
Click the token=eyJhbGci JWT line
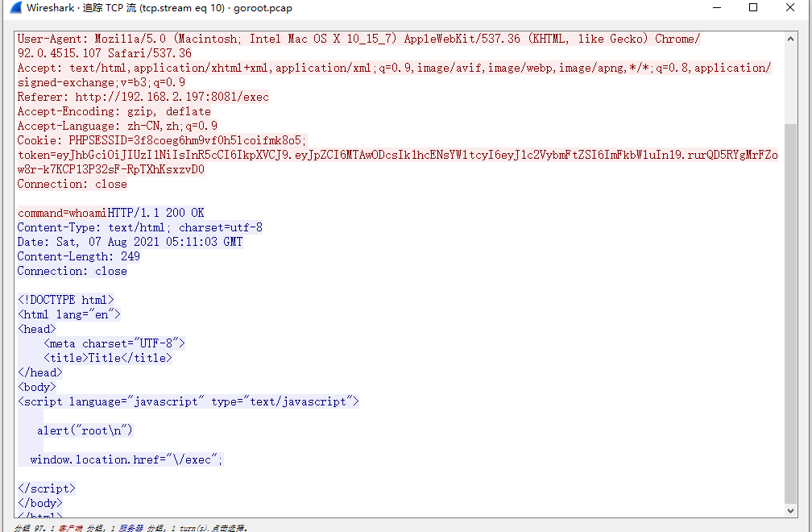click(398, 155)
